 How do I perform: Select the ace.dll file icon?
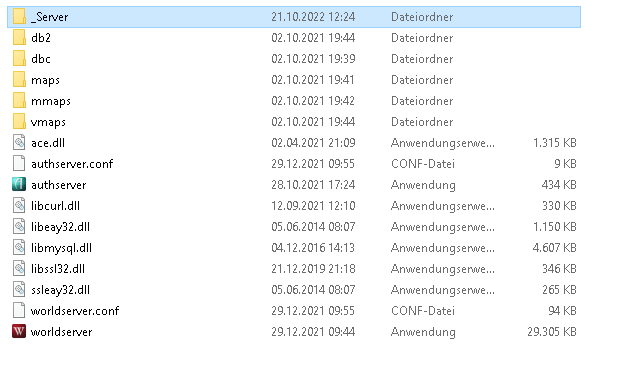19,143
